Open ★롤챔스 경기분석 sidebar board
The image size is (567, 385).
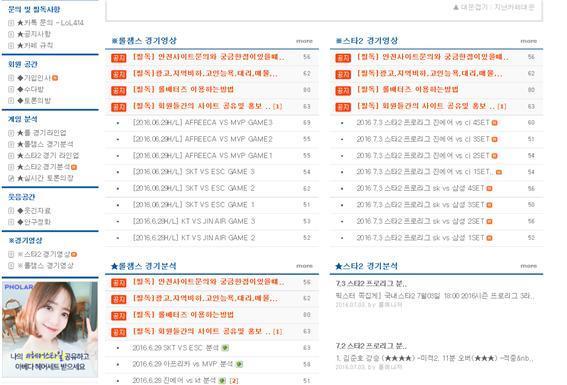point(45,144)
